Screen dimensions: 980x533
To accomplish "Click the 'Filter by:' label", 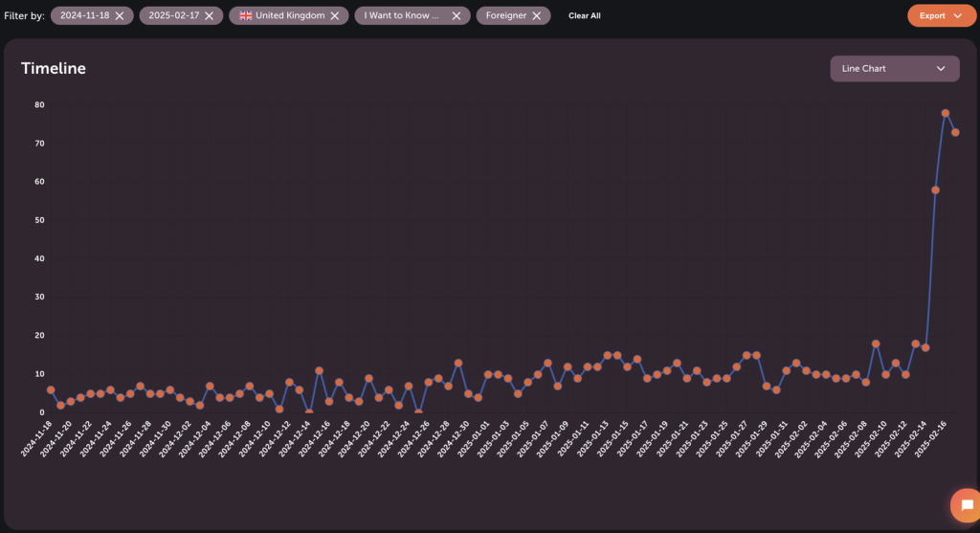I will click(24, 15).
